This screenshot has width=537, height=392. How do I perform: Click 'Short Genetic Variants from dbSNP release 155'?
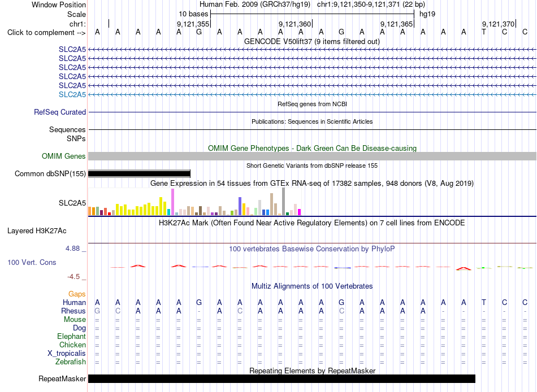pyautogui.click(x=312, y=165)
